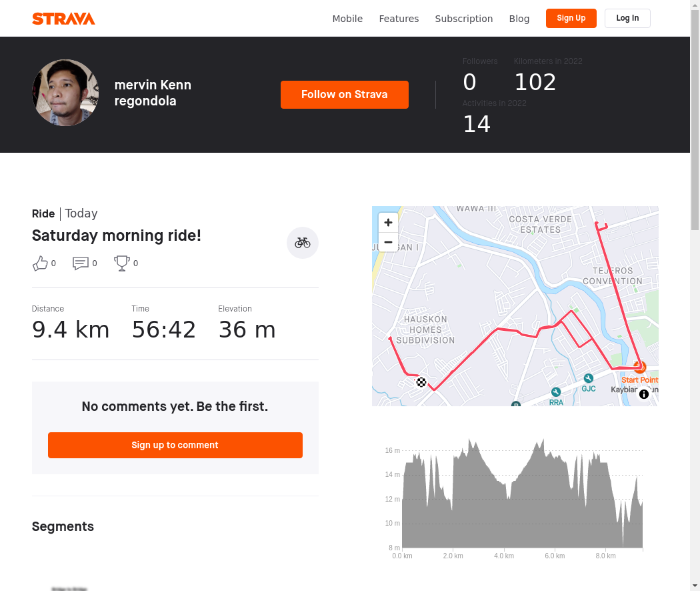Zoom in on the map
Image resolution: width=700 pixels, height=591 pixels.
coord(389,223)
